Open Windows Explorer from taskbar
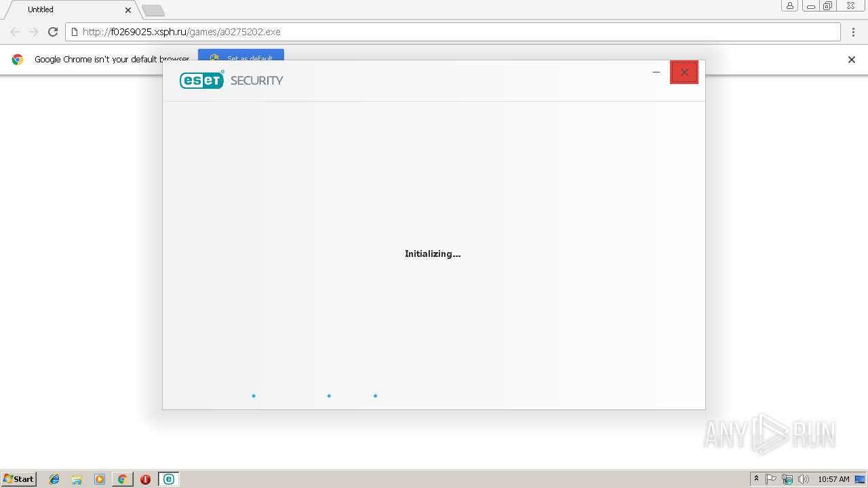The height and width of the screenshot is (488, 868). coord(77,479)
